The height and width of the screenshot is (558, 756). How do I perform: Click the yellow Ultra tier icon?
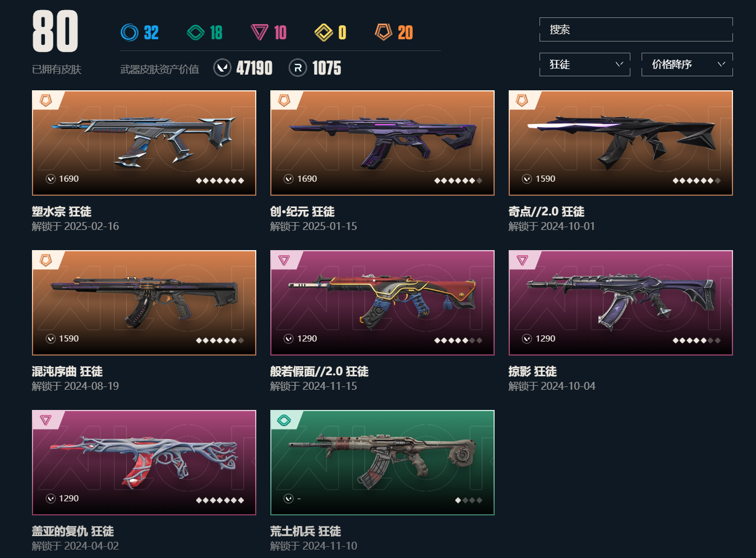[324, 33]
